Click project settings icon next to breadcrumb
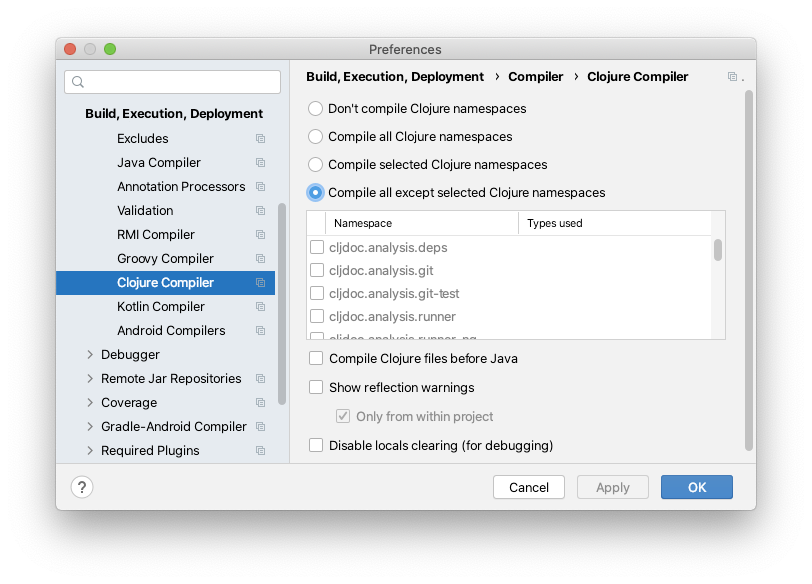This screenshot has width=812, height=584. click(x=732, y=77)
